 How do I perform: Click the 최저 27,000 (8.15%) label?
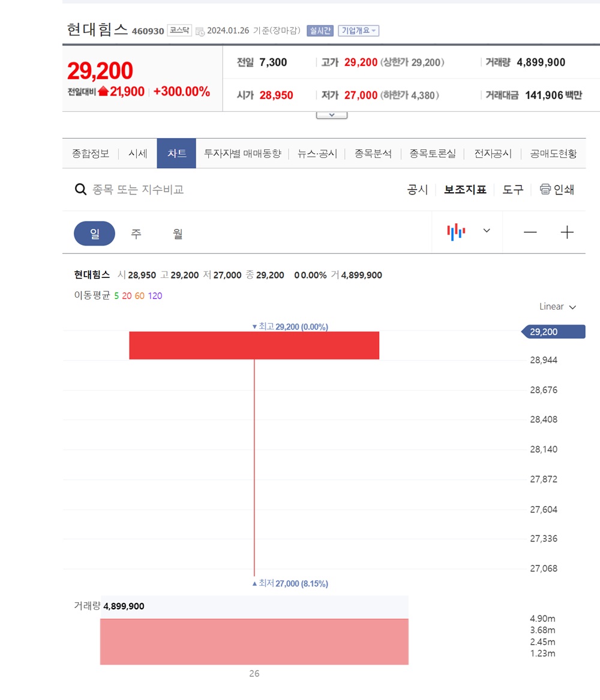(x=290, y=584)
